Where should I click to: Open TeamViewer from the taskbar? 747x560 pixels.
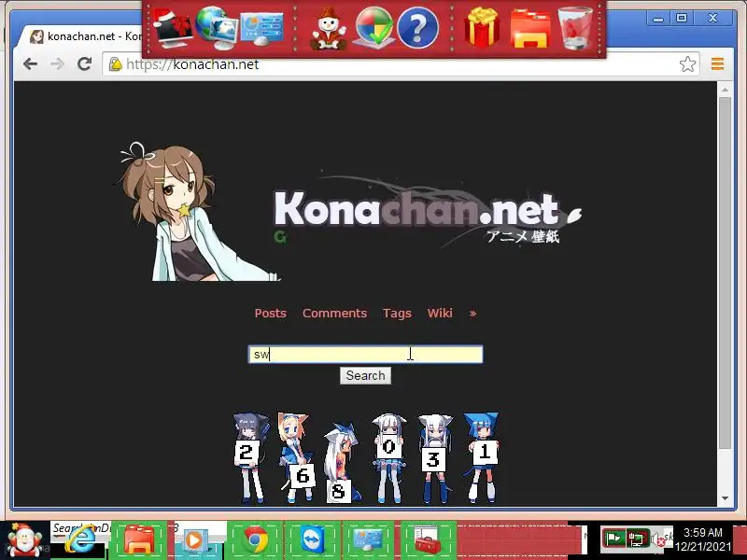(313, 540)
